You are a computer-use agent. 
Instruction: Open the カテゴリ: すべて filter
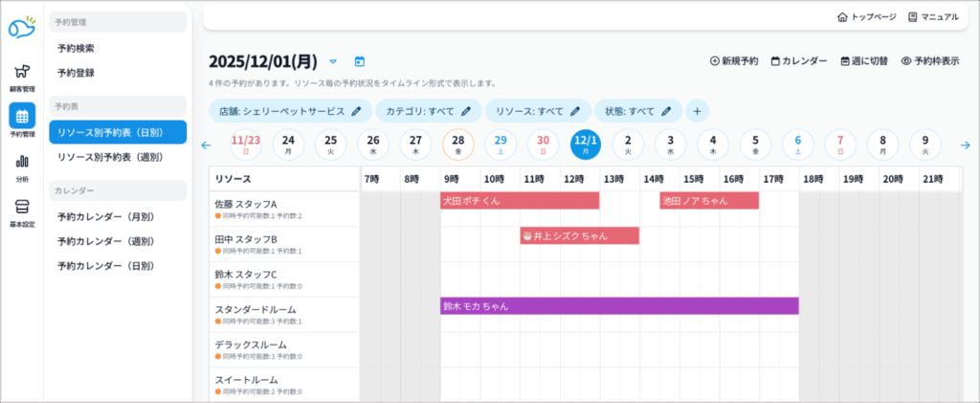428,111
